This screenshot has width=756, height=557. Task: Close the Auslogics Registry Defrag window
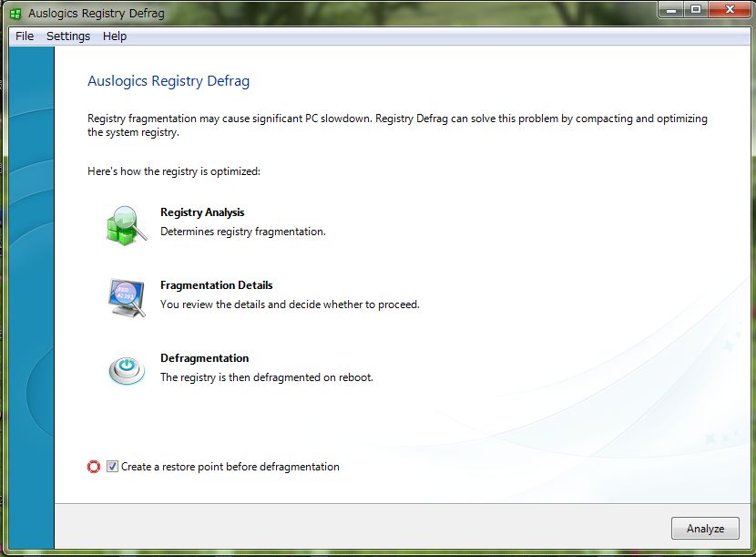728,9
